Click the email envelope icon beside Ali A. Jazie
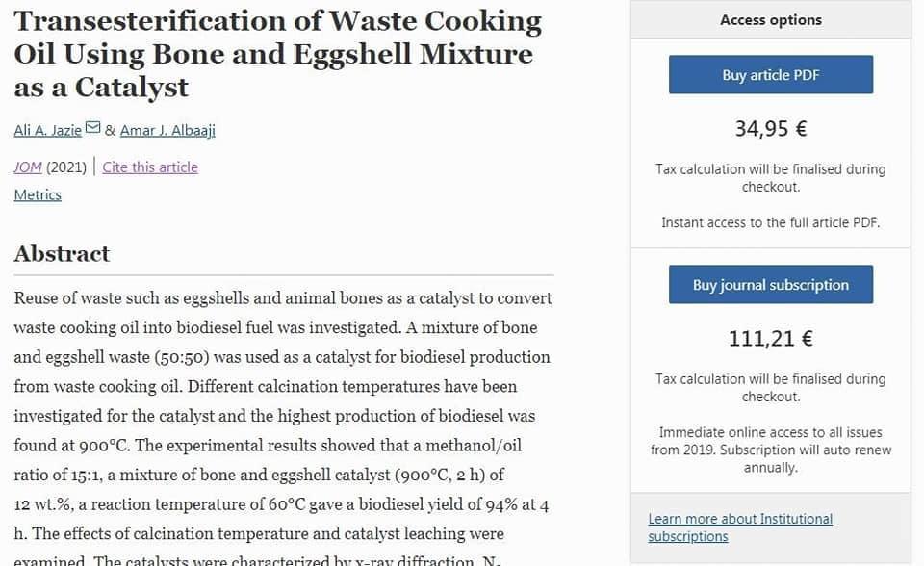924x566 pixels. pos(93,127)
